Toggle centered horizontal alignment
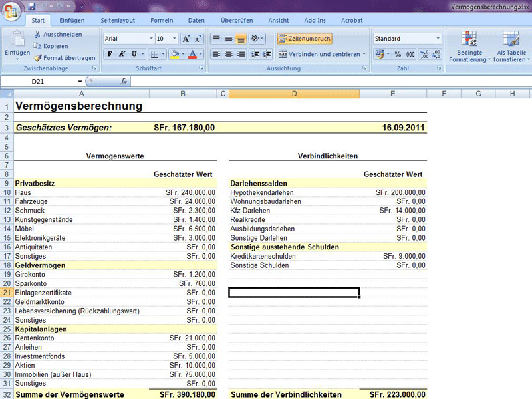Screen dimensions: 532x399 (x=229, y=54)
